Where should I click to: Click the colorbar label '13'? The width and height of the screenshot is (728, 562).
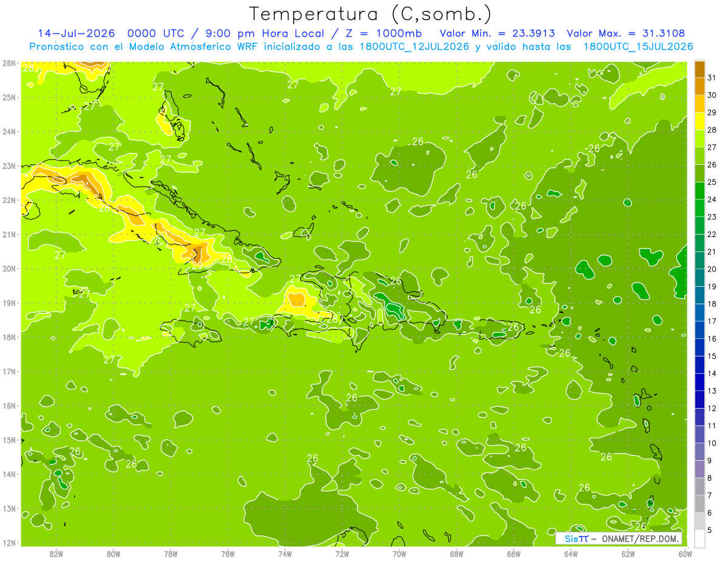point(712,390)
